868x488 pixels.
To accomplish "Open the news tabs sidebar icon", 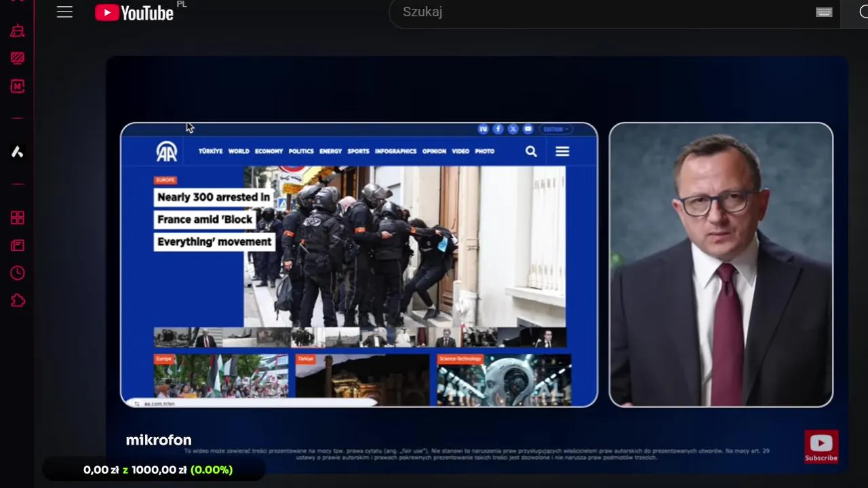I will (18, 245).
